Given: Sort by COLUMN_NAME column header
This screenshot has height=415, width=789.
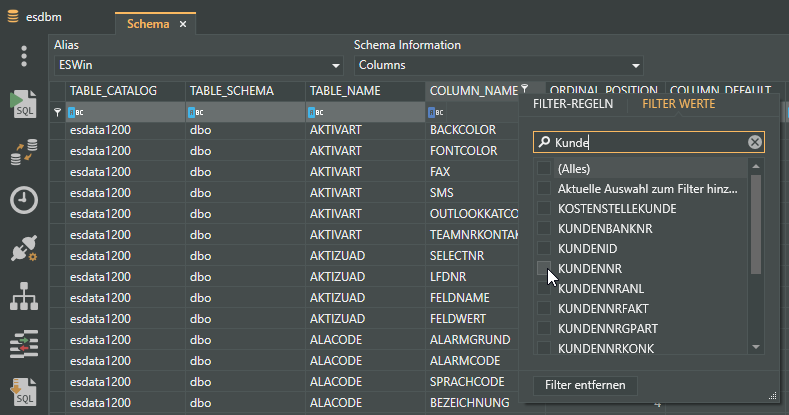Looking at the screenshot, I should (473, 91).
